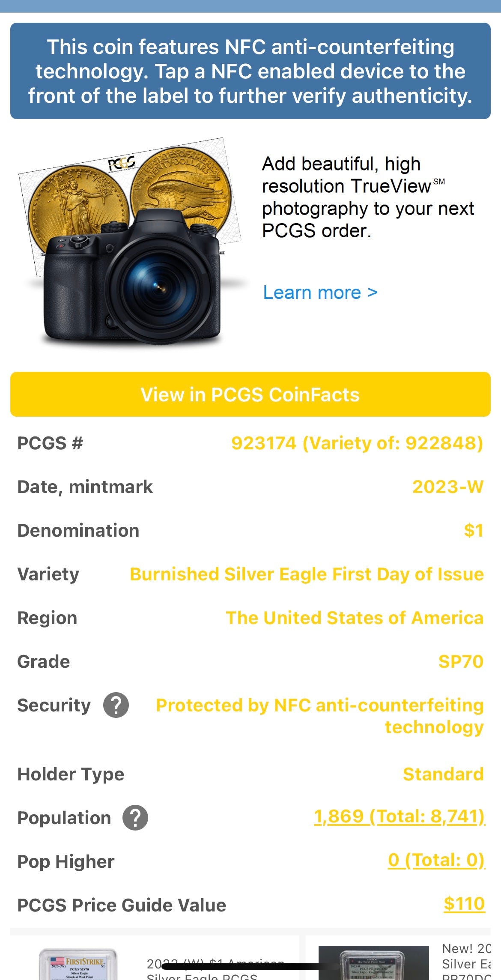Tap the United States of America region value
This screenshot has height=980, width=501.
[x=355, y=618]
